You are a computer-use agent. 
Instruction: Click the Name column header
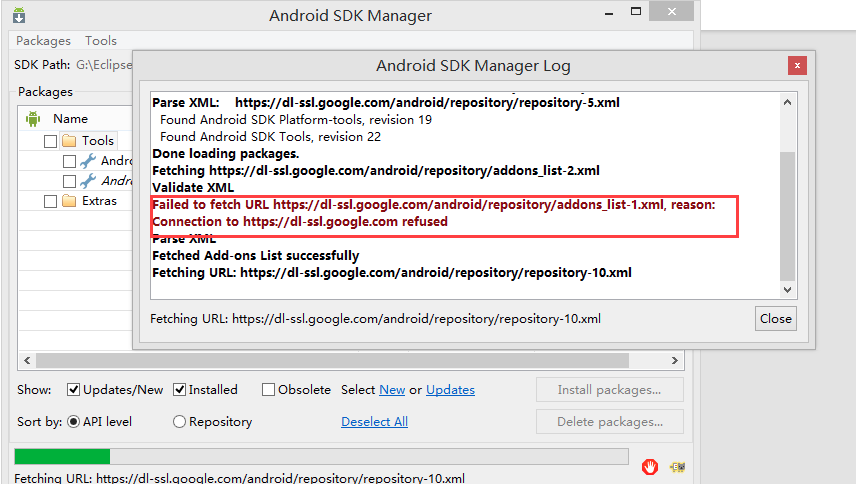[70, 119]
